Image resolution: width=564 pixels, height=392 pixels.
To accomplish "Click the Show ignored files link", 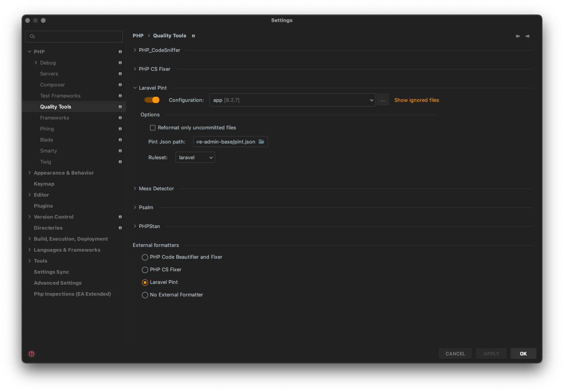I will [416, 100].
